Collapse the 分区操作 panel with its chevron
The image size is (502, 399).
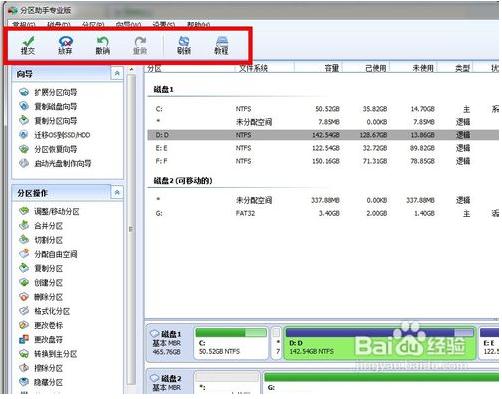[117, 192]
